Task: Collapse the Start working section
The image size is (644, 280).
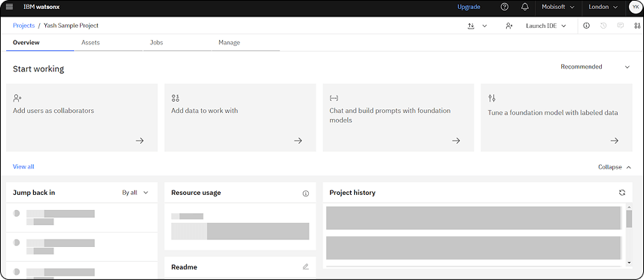Action: [615, 167]
